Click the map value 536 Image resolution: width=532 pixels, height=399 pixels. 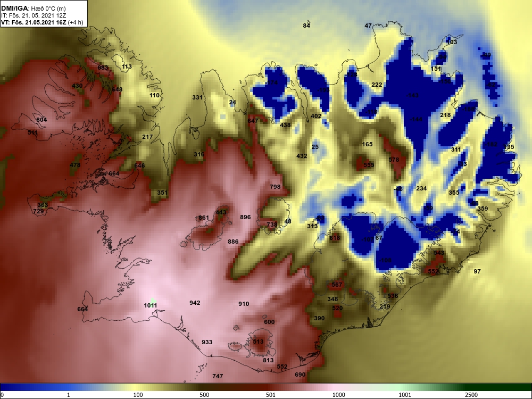[393, 296]
